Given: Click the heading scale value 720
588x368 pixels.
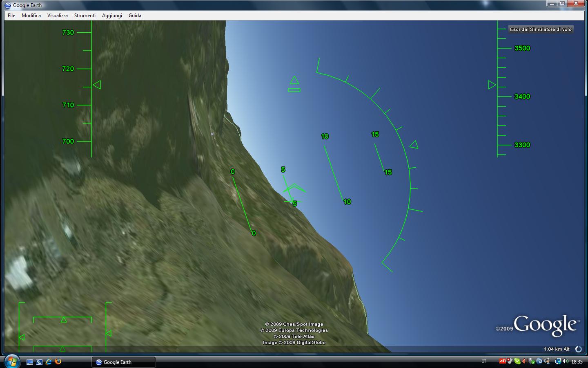Looking at the screenshot, I should 68,69.
